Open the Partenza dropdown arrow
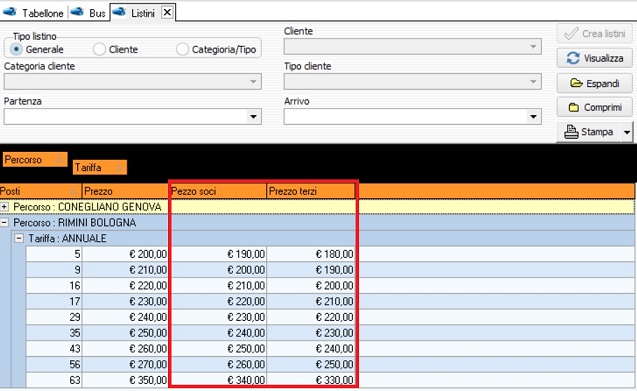637x391 pixels. (x=253, y=117)
